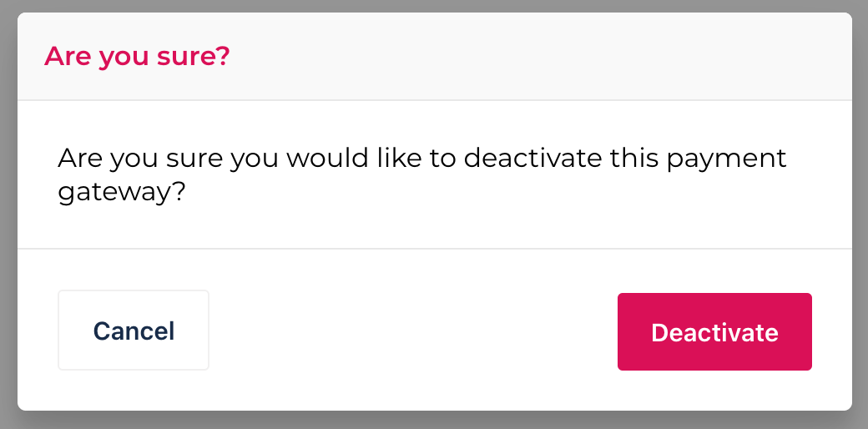Keep the gateway active via Cancel

pos(134,331)
